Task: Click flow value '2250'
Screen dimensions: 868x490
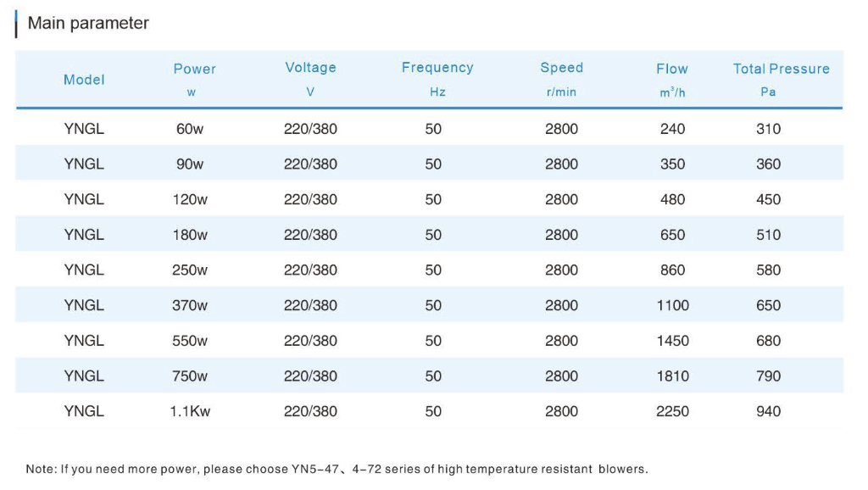Action: [672, 411]
